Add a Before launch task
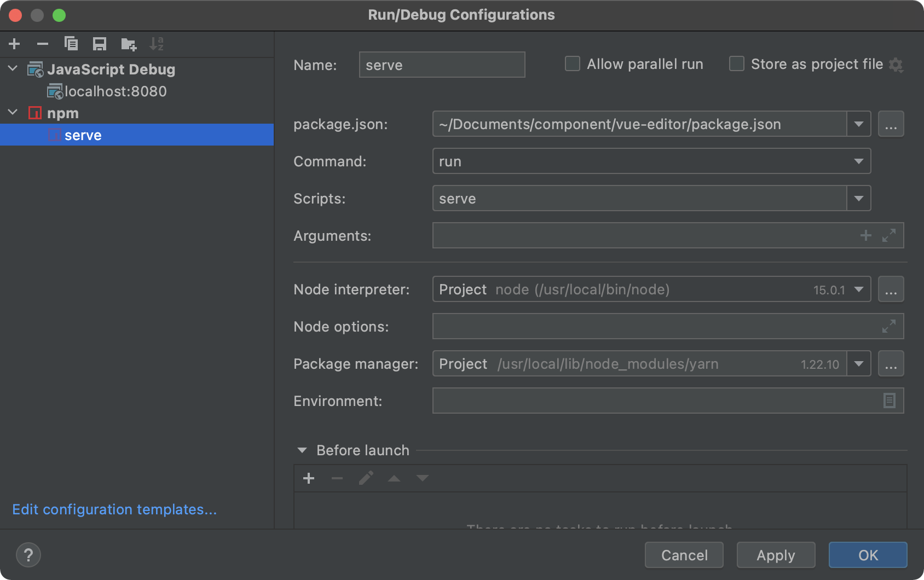The width and height of the screenshot is (924, 580). tap(309, 478)
